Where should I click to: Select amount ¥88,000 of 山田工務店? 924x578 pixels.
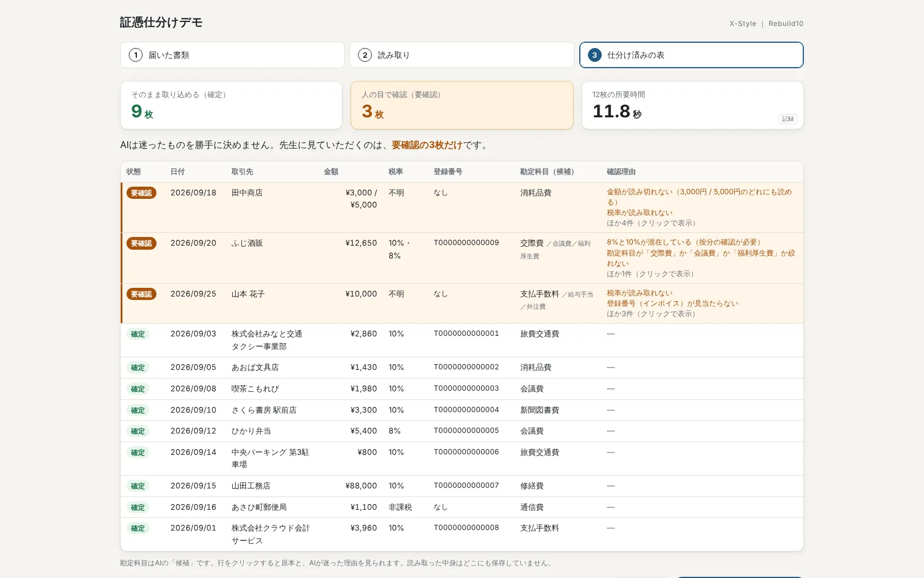(x=361, y=486)
